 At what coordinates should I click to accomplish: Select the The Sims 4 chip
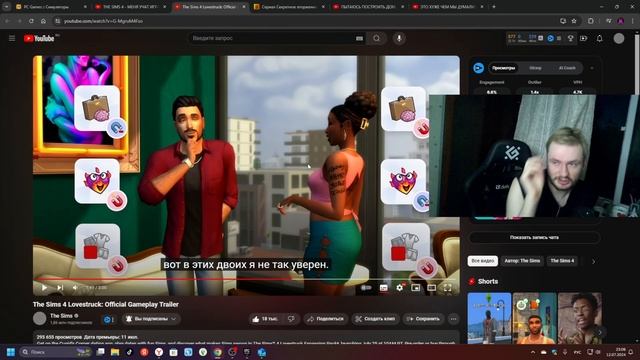tap(562, 260)
